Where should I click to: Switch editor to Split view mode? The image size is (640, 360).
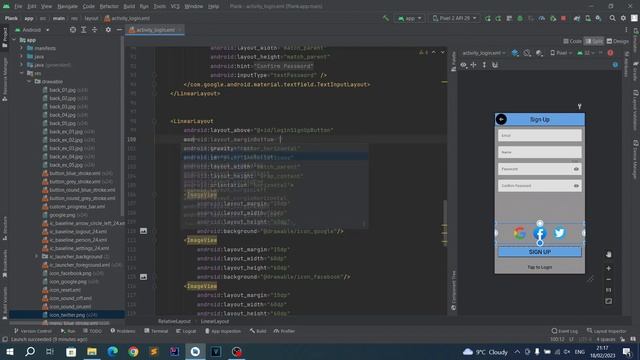point(594,41)
